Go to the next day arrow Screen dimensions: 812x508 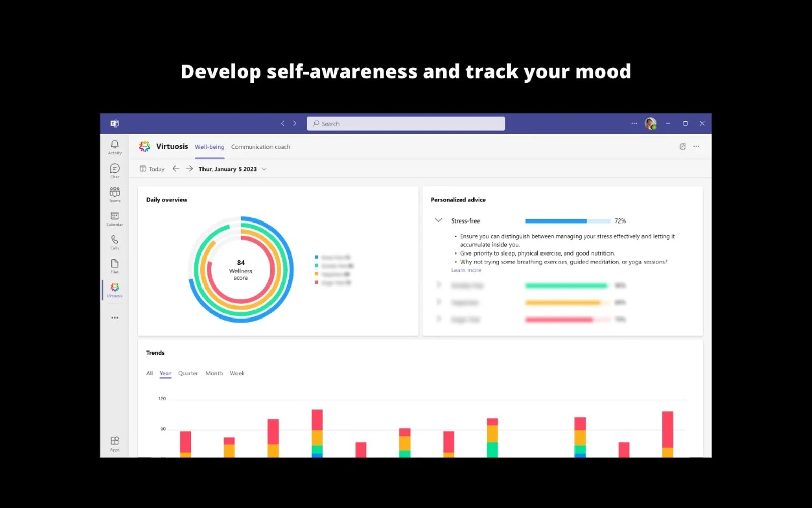pyautogui.click(x=189, y=169)
